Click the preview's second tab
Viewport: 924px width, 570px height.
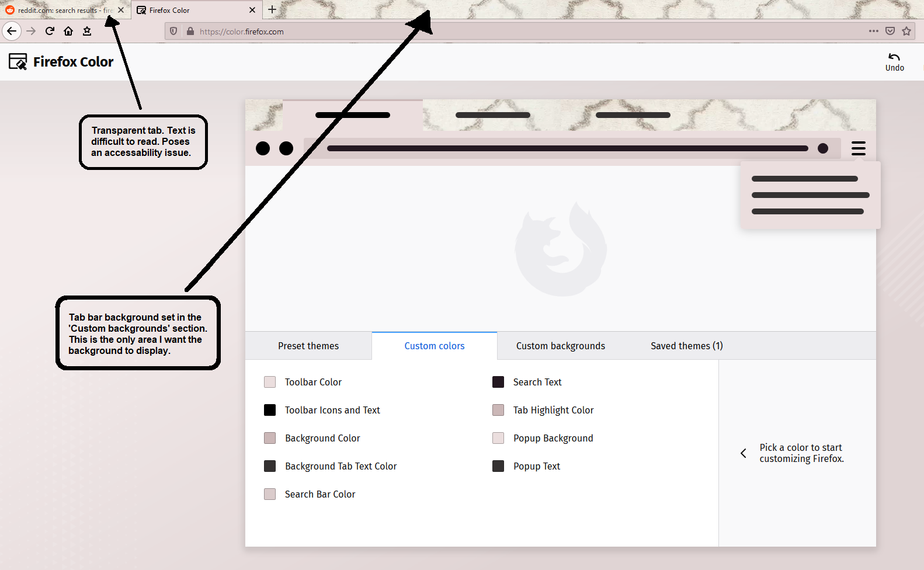[493, 115]
